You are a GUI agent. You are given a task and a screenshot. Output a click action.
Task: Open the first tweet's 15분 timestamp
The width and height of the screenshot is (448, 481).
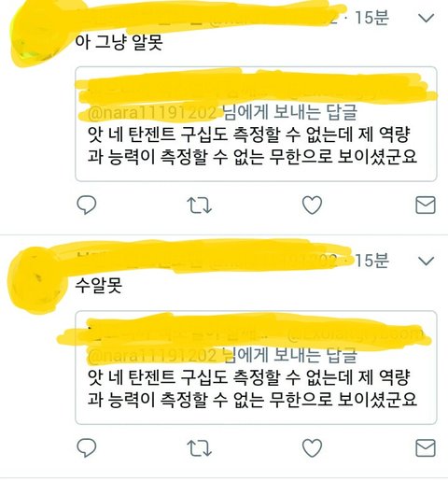click(x=372, y=18)
